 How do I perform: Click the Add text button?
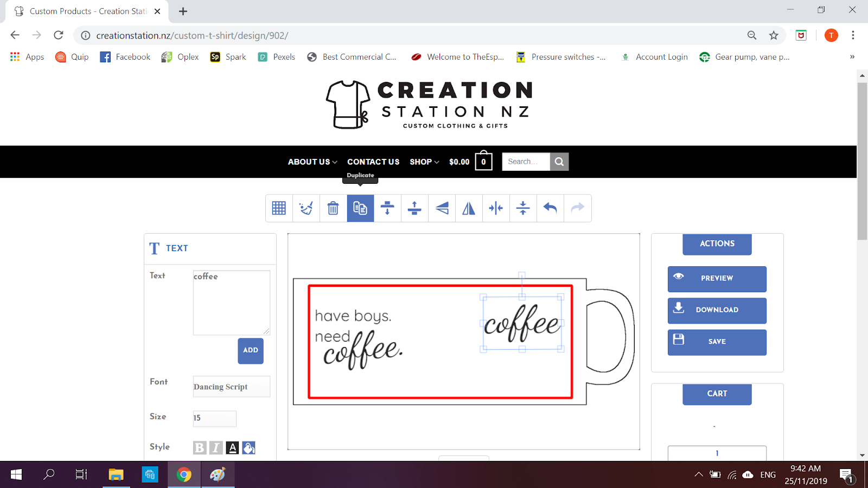pyautogui.click(x=251, y=351)
